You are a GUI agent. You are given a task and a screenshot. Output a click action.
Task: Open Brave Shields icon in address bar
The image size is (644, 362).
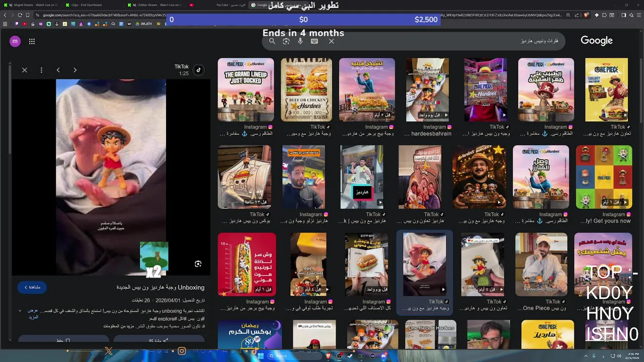click(586, 15)
